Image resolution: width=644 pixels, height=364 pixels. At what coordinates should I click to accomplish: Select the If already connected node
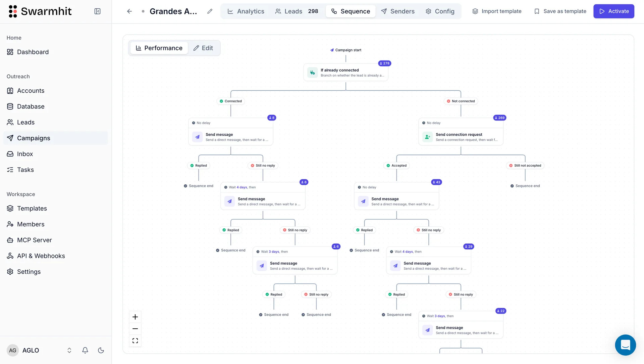[346, 72]
